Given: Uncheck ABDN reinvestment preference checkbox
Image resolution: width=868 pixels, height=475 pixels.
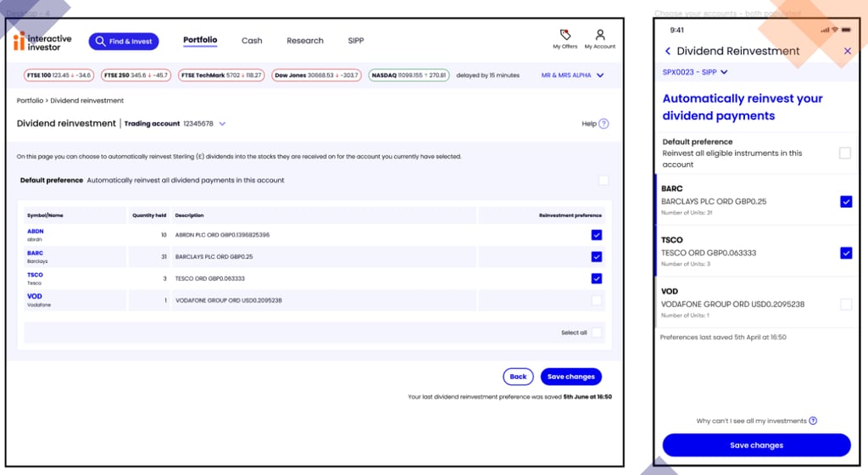Looking at the screenshot, I should tap(596, 235).
